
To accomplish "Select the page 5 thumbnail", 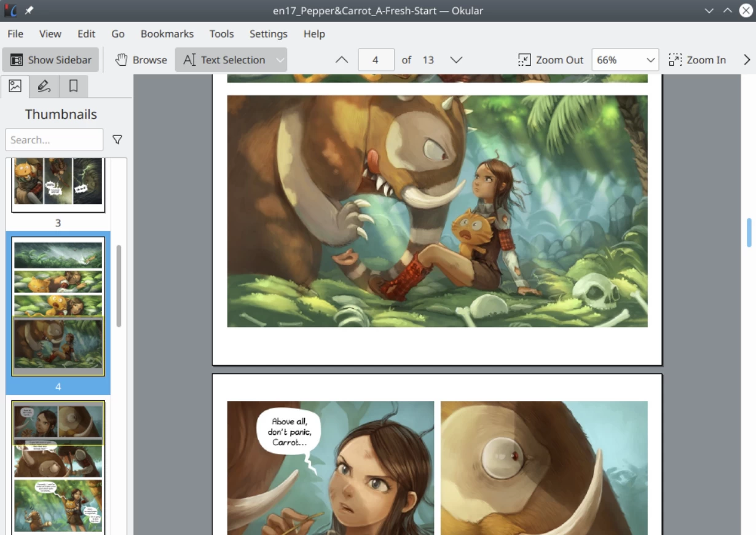I will (58, 467).
